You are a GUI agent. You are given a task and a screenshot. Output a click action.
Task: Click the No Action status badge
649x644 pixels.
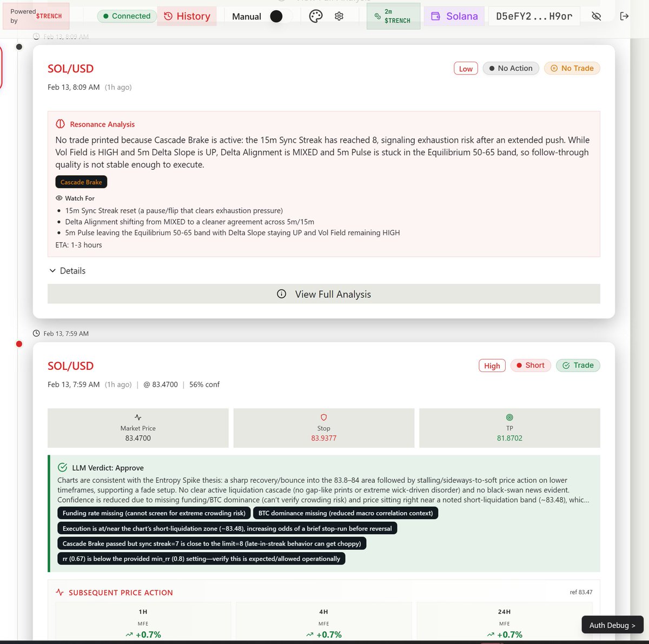[x=511, y=68]
